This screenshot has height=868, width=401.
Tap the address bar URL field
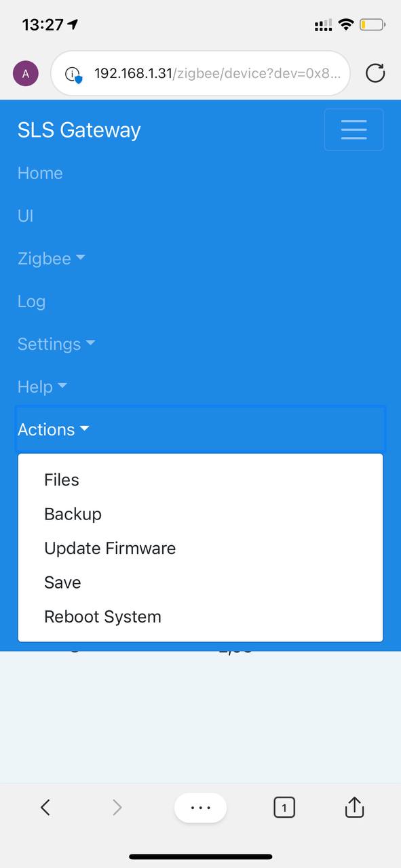pyautogui.click(x=201, y=73)
